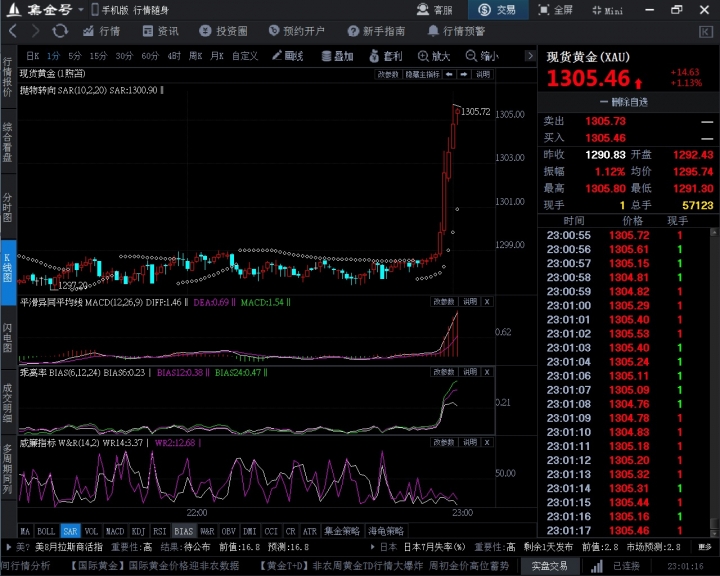
Task: Open the 行情 market quotes home icon
Action: pyautogui.click(x=101, y=31)
